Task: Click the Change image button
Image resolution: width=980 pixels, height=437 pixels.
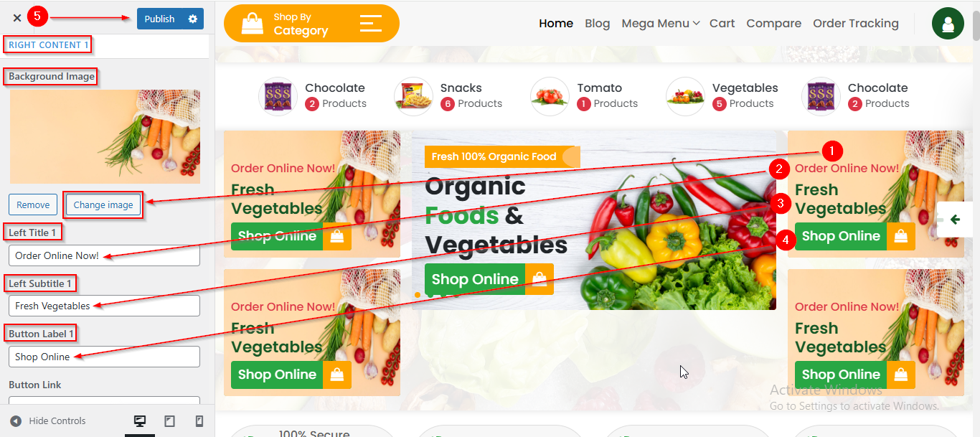Action: click(103, 205)
